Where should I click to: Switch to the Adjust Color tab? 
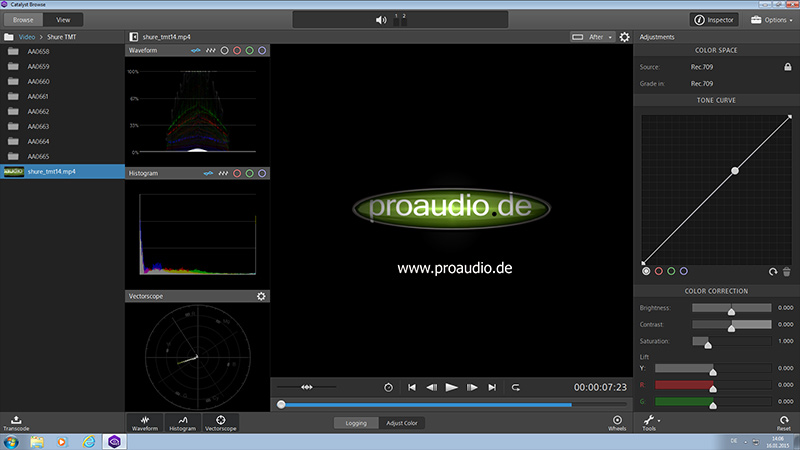[403, 423]
